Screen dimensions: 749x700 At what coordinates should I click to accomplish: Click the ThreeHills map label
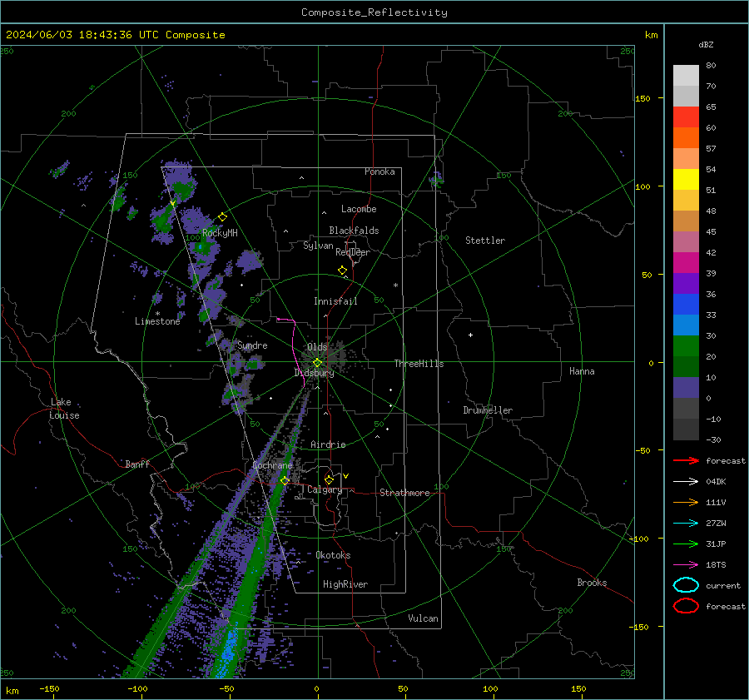pyautogui.click(x=419, y=364)
